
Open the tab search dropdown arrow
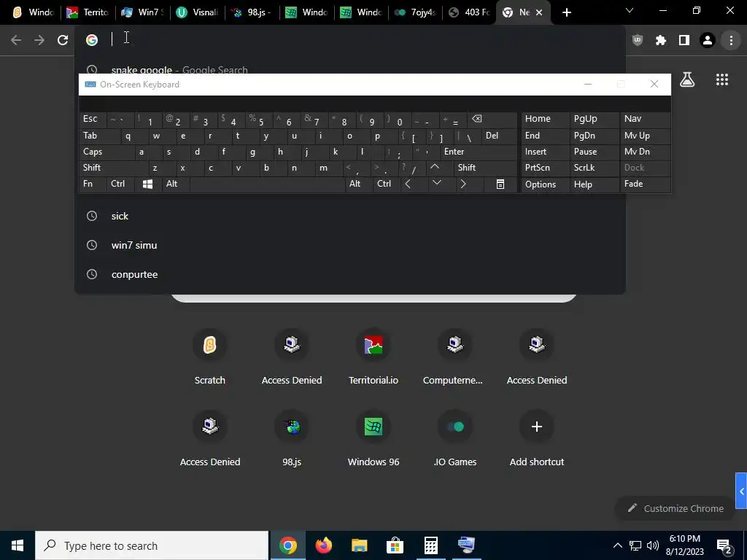[x=630, y=10]
